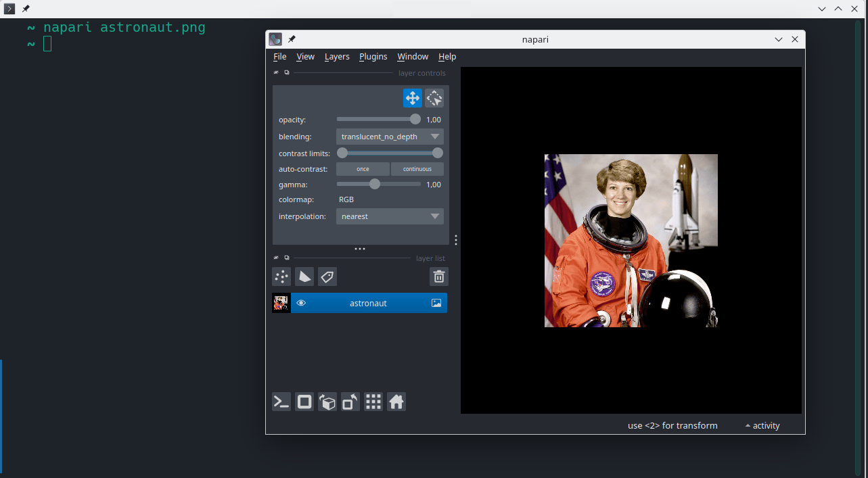The width and height of the screenshot is (868, 478).
Task: Delete the selected layer with the trash icon
Action: point(439,276)
